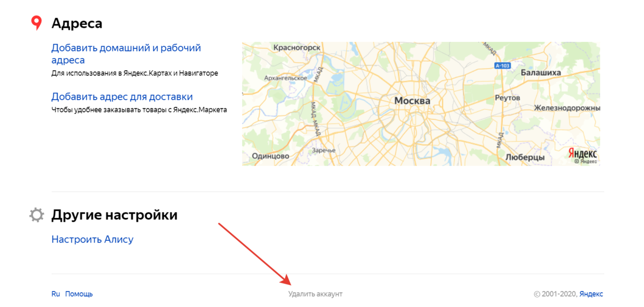The image size is (644, 307).
Task: Select Балашиха on the map
Action: (x=540, y=72)
